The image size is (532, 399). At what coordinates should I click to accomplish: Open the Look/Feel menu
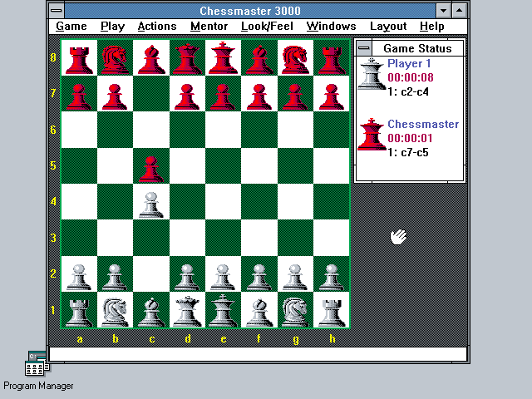(x=267, y=27)
